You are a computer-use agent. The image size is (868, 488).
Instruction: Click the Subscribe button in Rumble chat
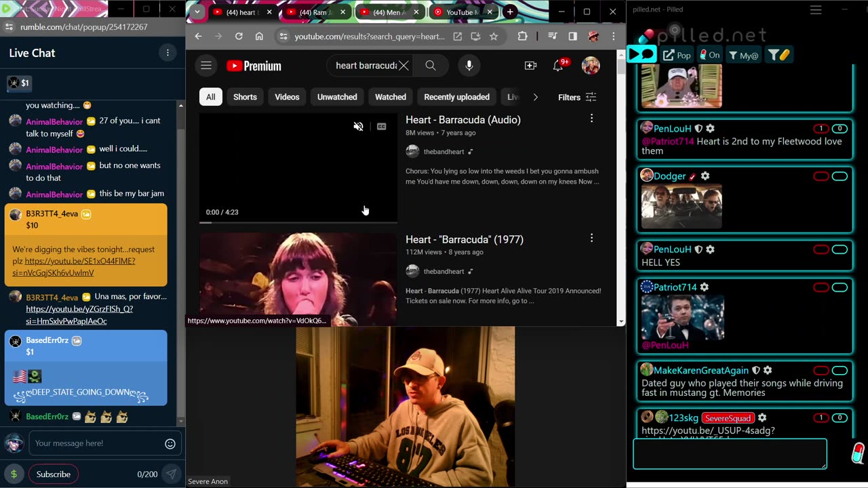coord(54,474)
